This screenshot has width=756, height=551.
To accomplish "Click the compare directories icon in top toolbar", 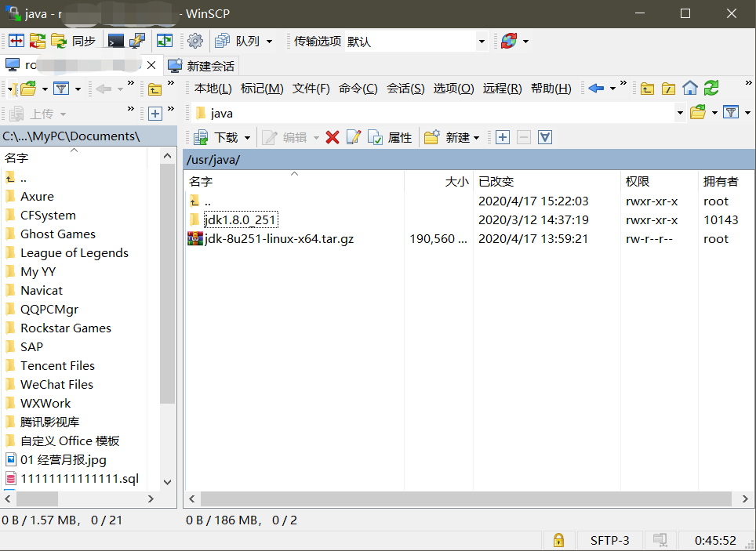I will (16, 41).
